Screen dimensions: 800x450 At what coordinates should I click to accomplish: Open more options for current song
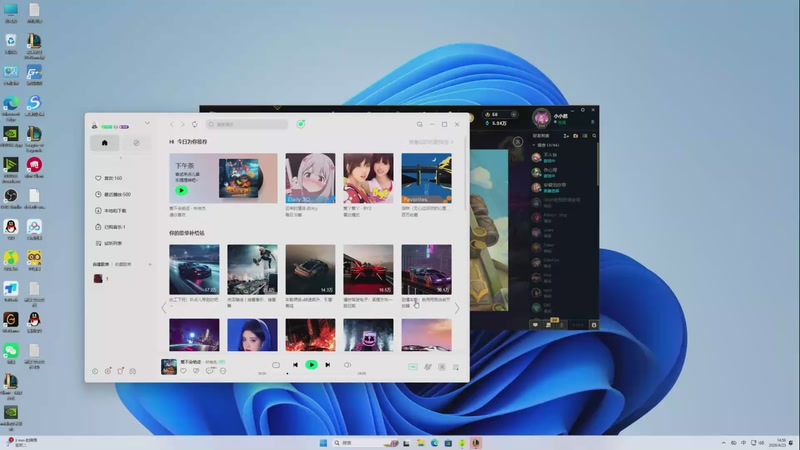tap(223, 371)
